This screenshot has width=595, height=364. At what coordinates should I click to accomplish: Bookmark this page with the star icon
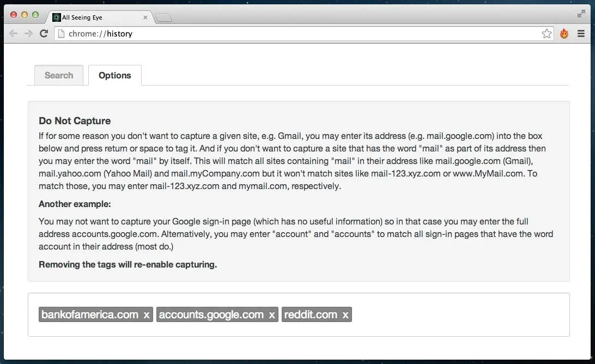coord(547,34)
